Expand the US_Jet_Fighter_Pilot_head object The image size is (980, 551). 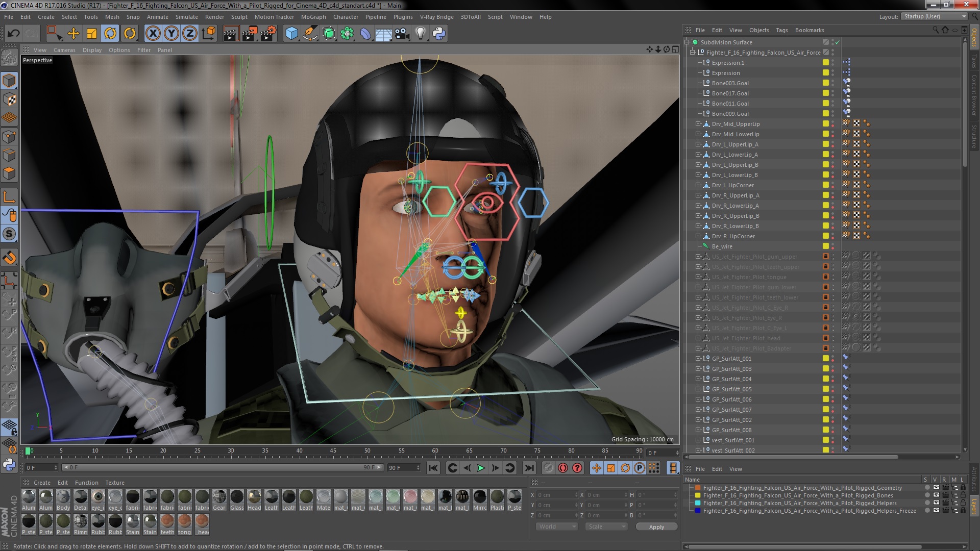tap(698, 338)
